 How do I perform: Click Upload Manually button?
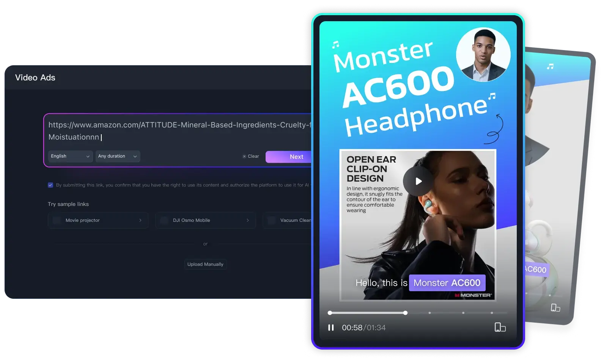205,264
